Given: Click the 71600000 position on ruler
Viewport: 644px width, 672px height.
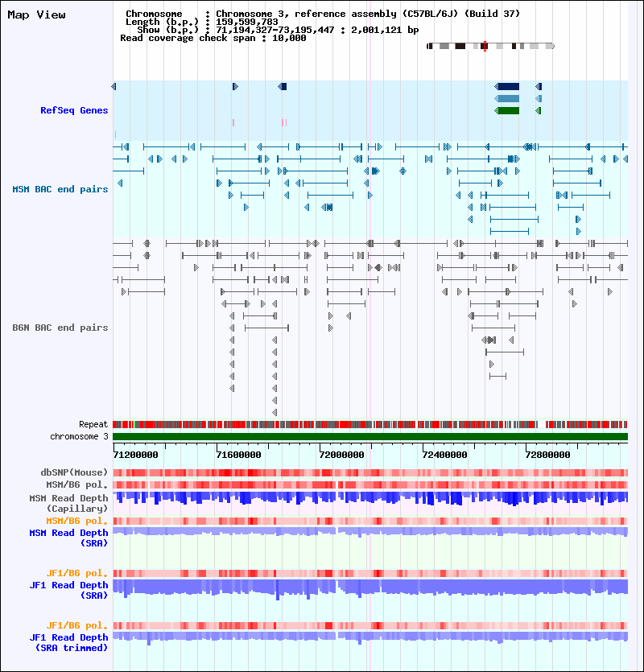Looking at the screenshot, I should 239,455.
